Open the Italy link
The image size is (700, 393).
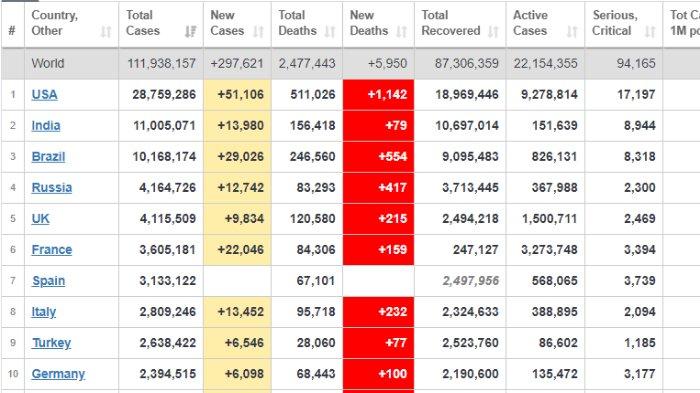click(44, 312)
